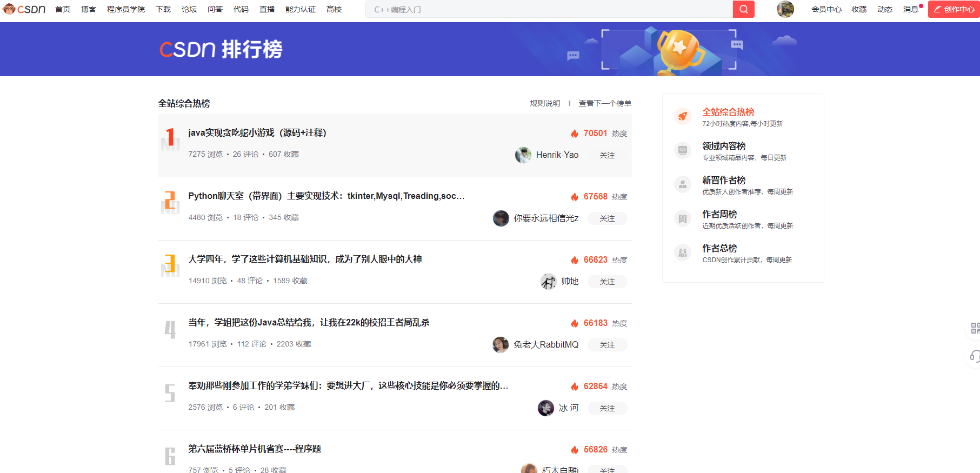Open the customer service headset icon
The image size is (980, 473).
pos(975,356)
